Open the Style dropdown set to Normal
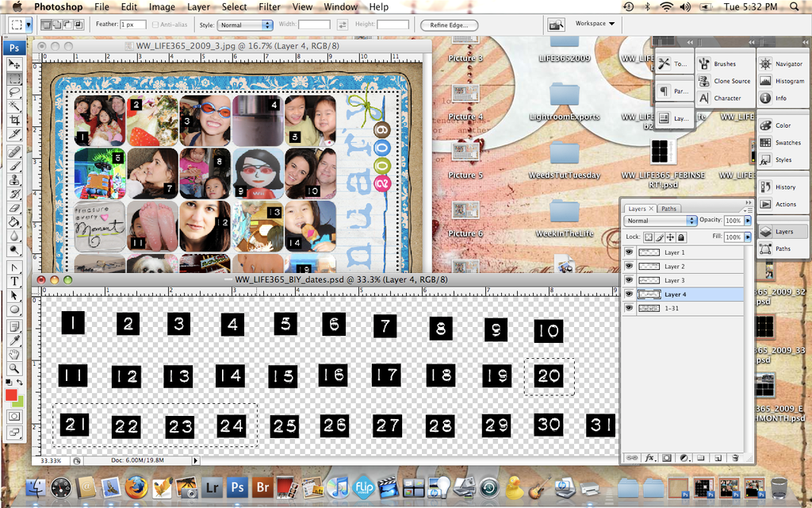This screenshot has width=812, height=508. coord(245,25)
